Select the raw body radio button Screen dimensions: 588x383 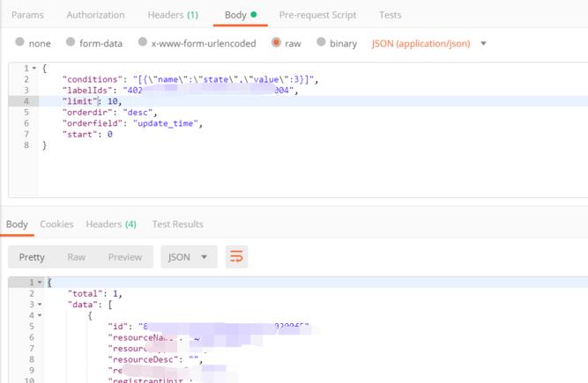point(277,43)
